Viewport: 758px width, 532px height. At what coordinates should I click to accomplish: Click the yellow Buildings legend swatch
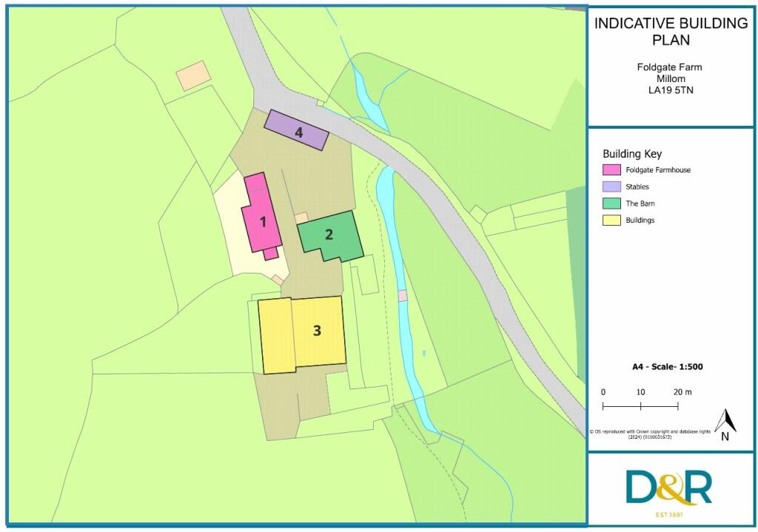(611, 220)
